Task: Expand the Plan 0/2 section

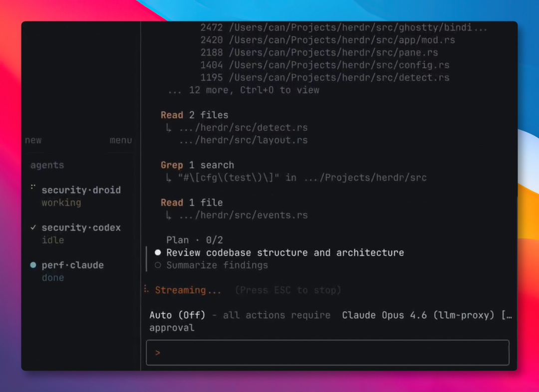Action: tap(194, 240)
